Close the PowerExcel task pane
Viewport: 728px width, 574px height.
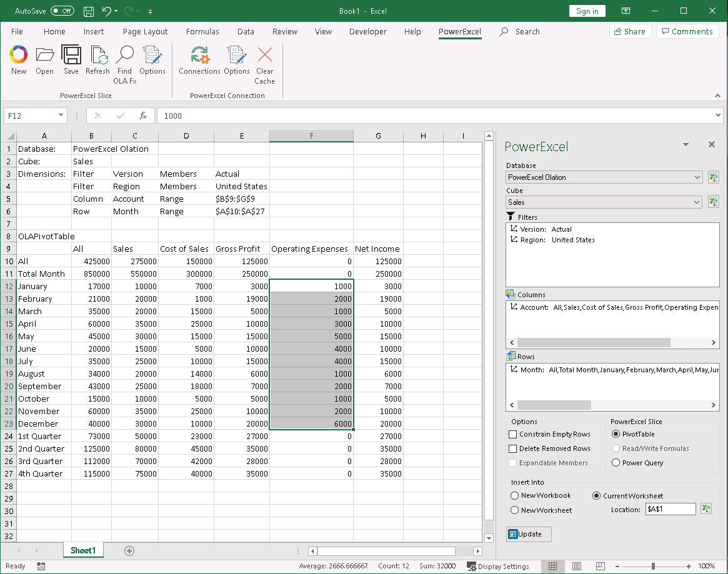click(711, 144)
